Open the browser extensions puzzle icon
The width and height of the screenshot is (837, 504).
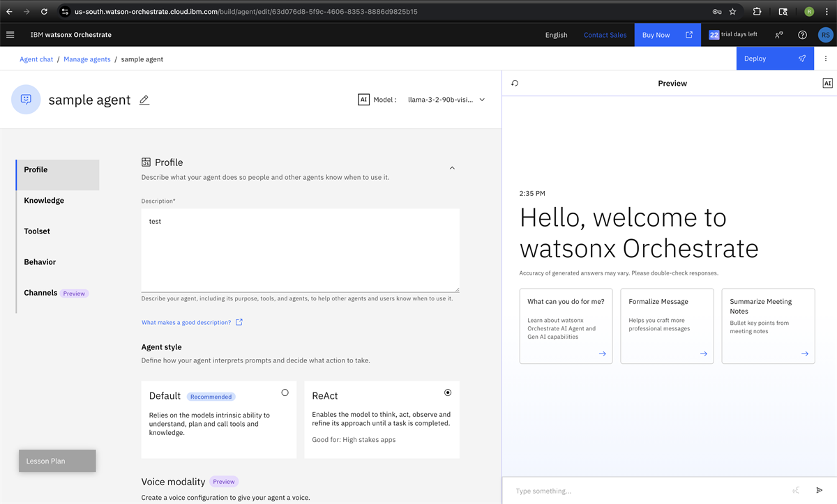click(757, 11)
